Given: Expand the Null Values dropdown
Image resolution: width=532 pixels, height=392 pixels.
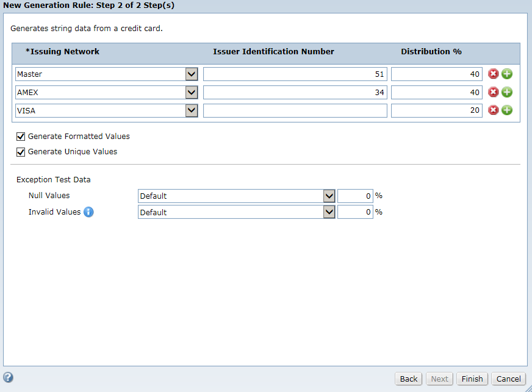Looking at the screenshot, I should pos(329,196).
